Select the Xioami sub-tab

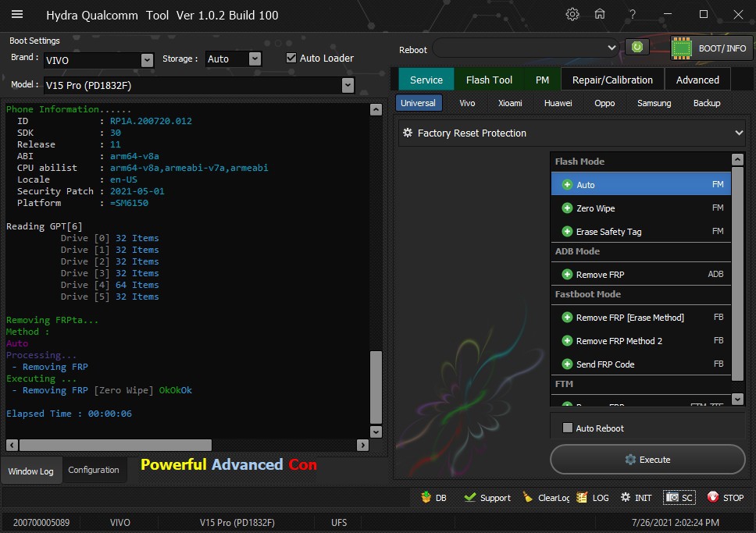(510, 103)
